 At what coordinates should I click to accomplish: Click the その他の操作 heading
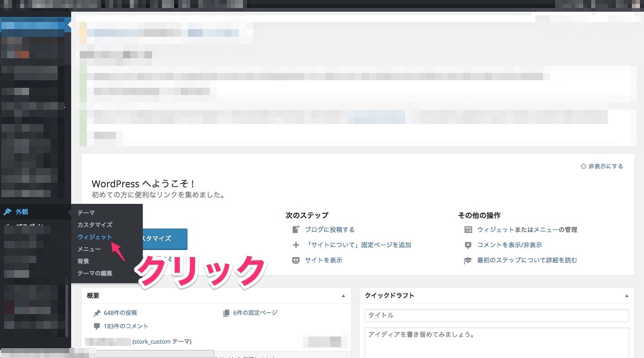pyautogui.click(x=479, y=216)
